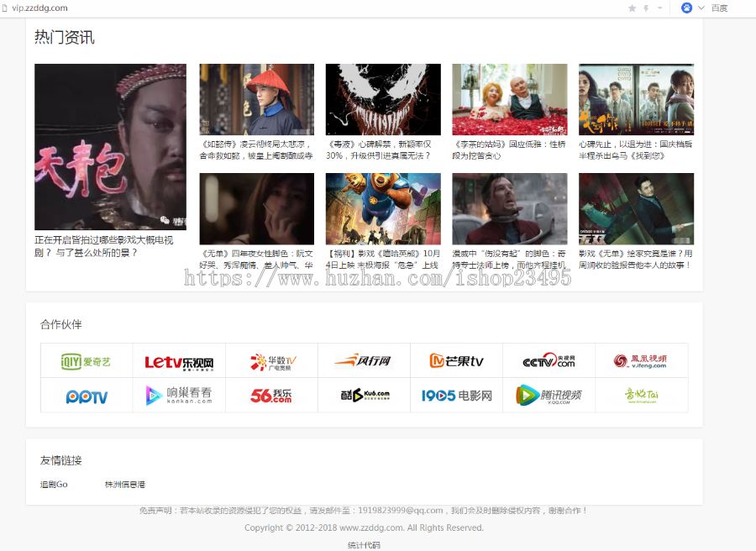Viewport: 756px width, 551px height.
Task: Open the 如懿传 red hat thumbnail
Action: (x=256, y=99)
